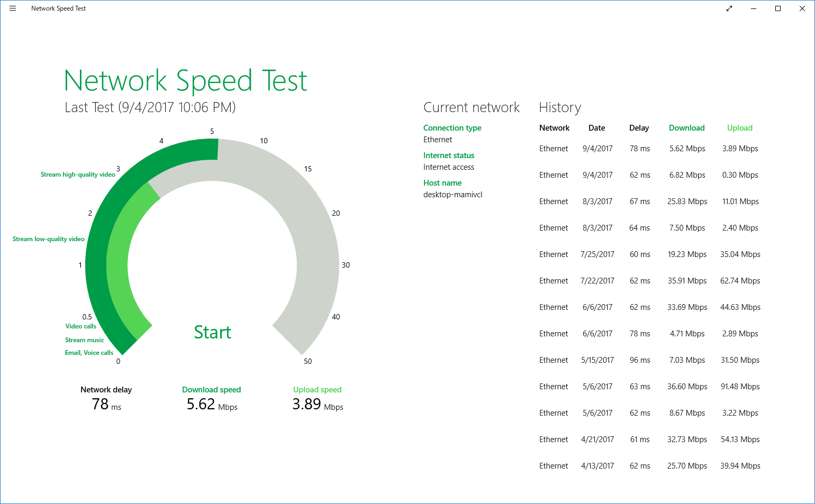Viewport: 815px width, 504px height.
Task: Click the Internet access status value
Action: [449, 167]
